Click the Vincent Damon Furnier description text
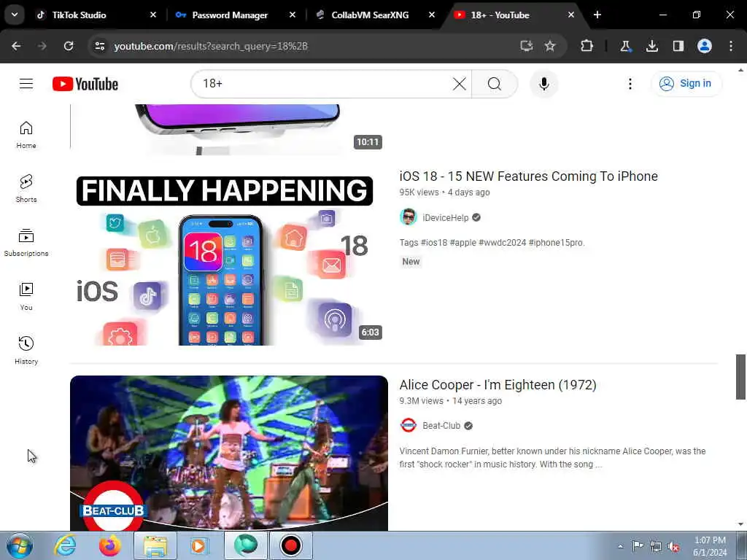 552,457
